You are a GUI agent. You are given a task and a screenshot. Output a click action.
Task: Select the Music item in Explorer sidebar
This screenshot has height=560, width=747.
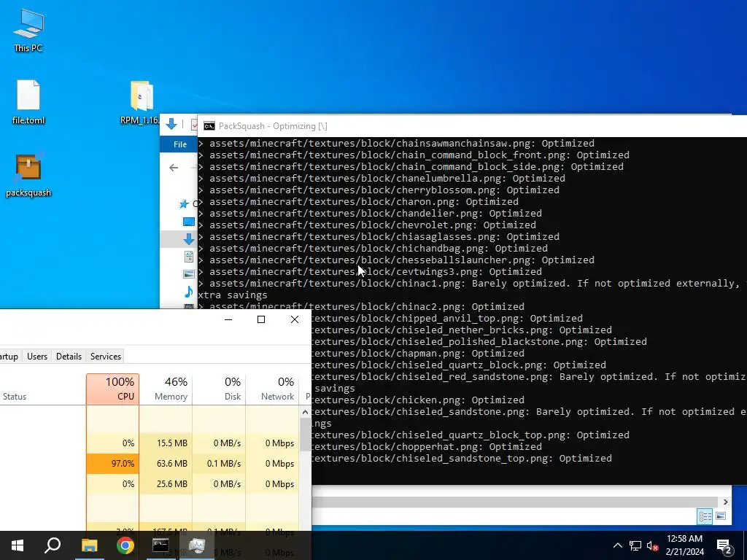click(x=189, y=292)
